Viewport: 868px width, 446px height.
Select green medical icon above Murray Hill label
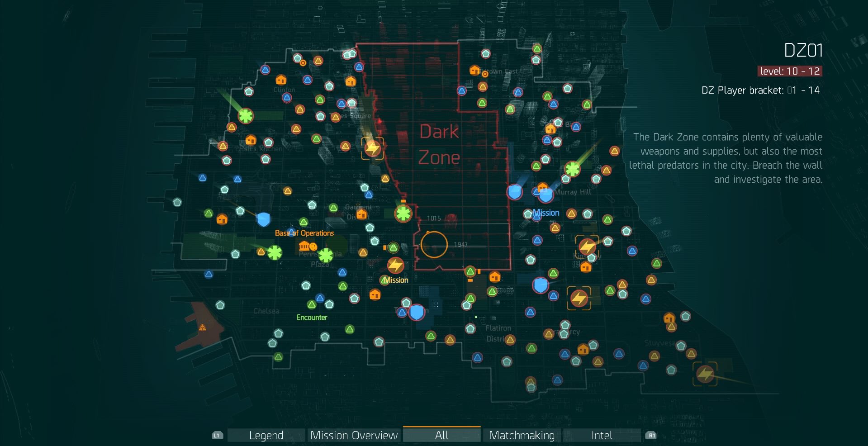(573, 169)
